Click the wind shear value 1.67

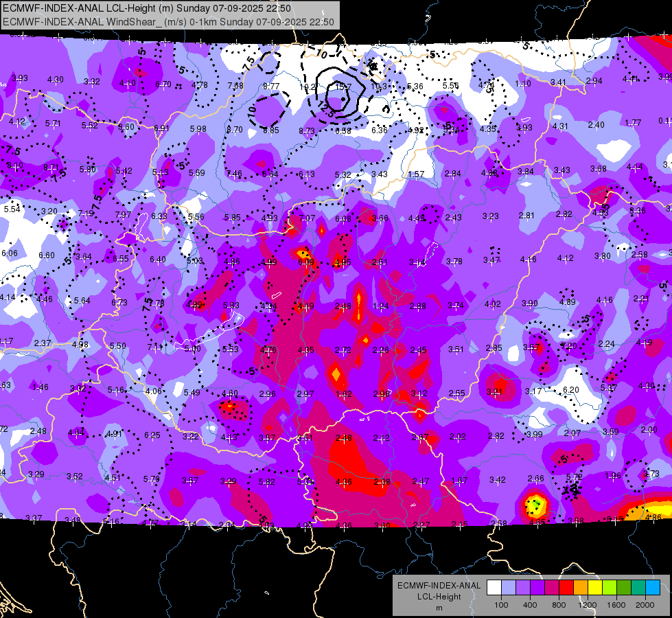click(459, 481)
